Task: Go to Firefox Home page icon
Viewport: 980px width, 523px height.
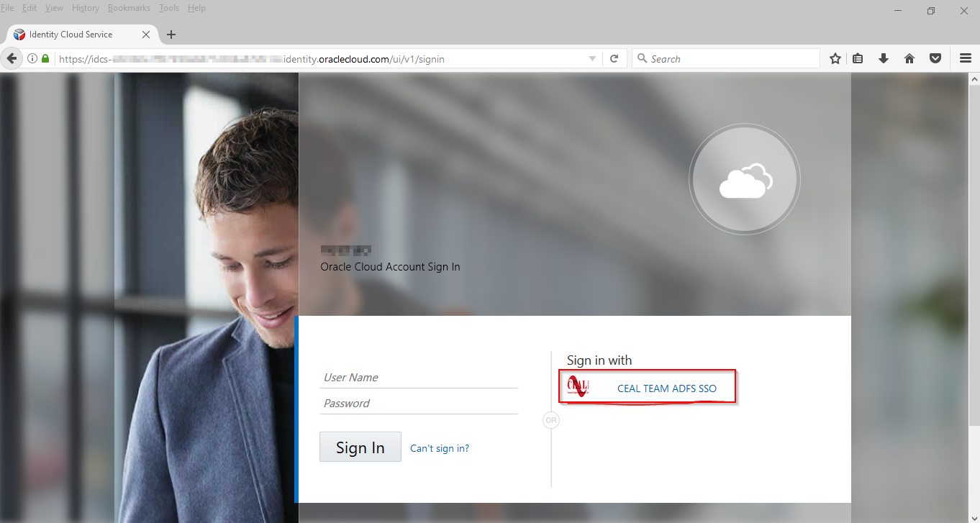Action: pyautogui.click(x=909, y=59)
